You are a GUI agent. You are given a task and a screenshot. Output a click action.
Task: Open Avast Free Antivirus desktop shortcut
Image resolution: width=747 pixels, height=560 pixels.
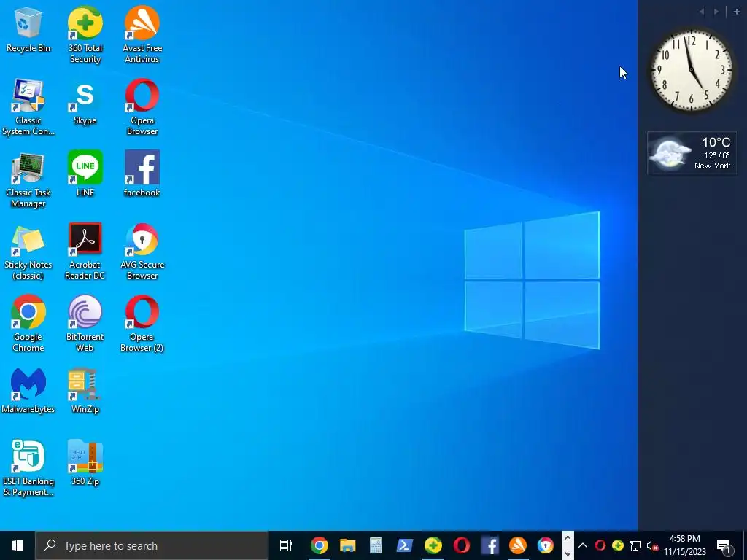point(142,34)
